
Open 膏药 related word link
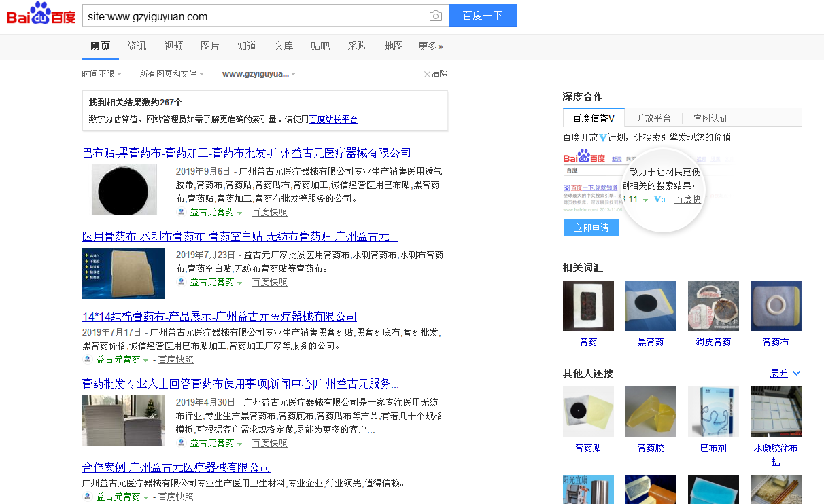[x=588, y=342]
